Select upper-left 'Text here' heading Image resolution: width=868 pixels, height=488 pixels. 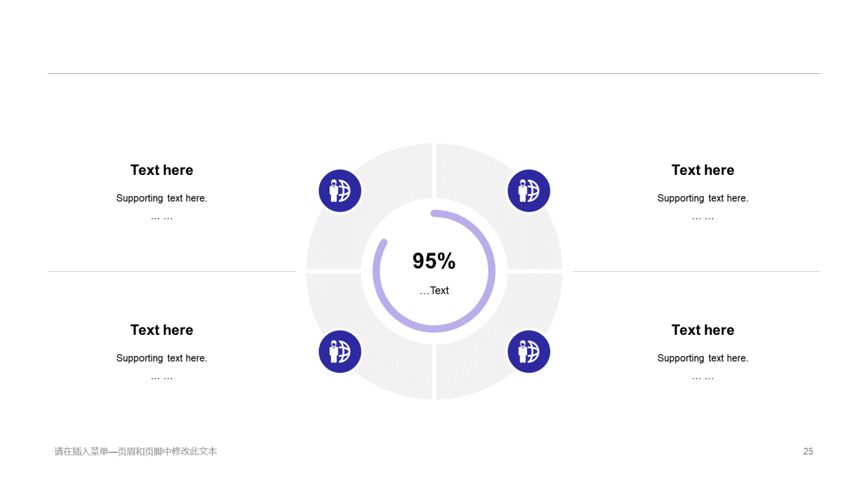[x=162, y=170]
